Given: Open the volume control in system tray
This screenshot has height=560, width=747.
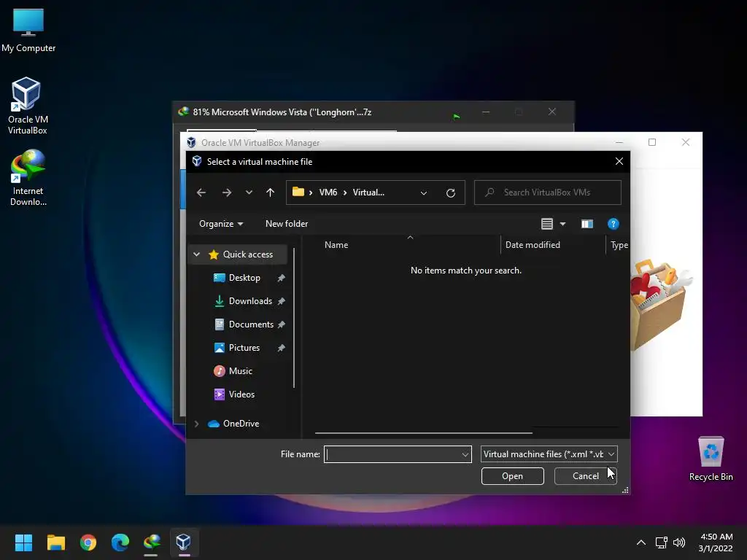Looking at the screenshot, I should pyautogui.click(x=679, y=542).
